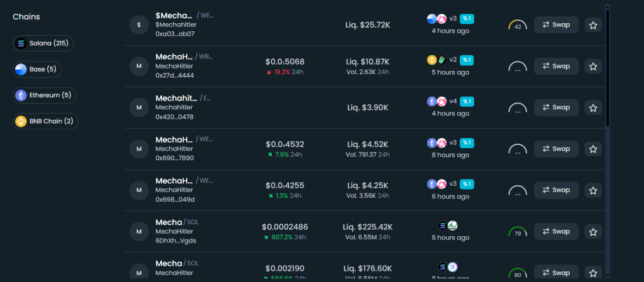
Task: Click the %1 fee badge on v2 row
Action: coord(467,60)
